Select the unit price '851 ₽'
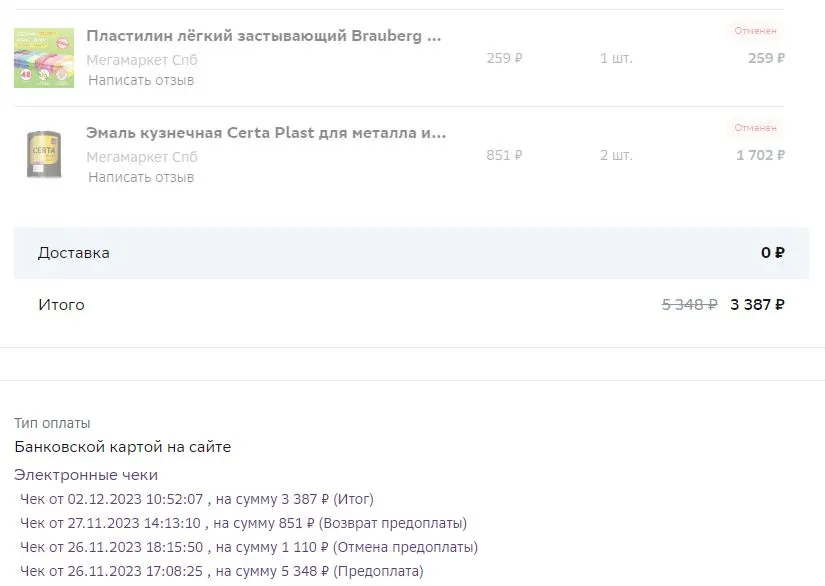The width and height of the screenshot is (825, 586). click(x=504, y=155)
